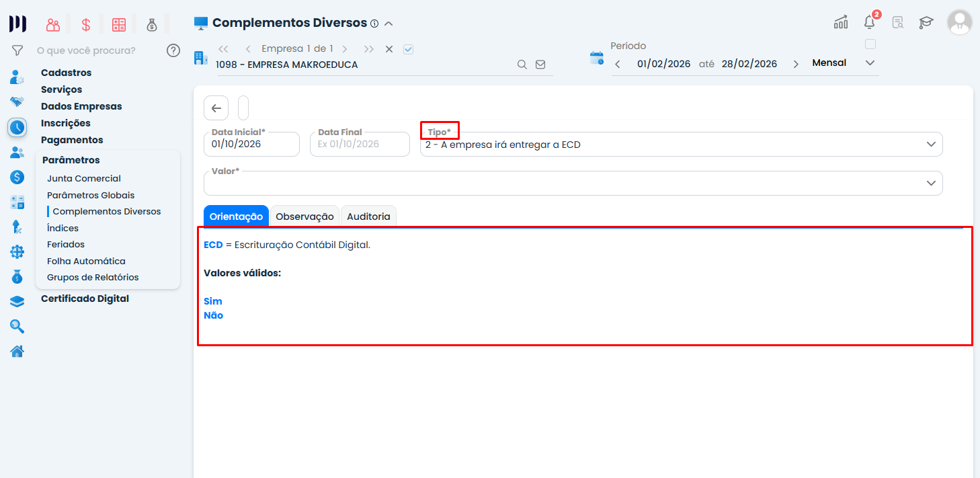The height and width of the screenshot is (478, 980).
Task: Click the red dollar sign top icon
Action: tap(86, 25)
